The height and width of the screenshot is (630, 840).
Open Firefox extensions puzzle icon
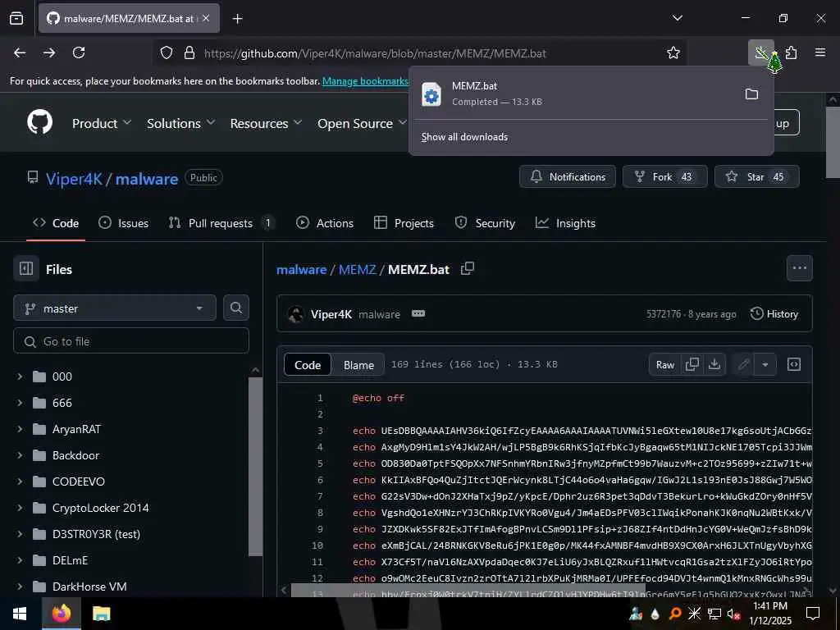point(792,52)
